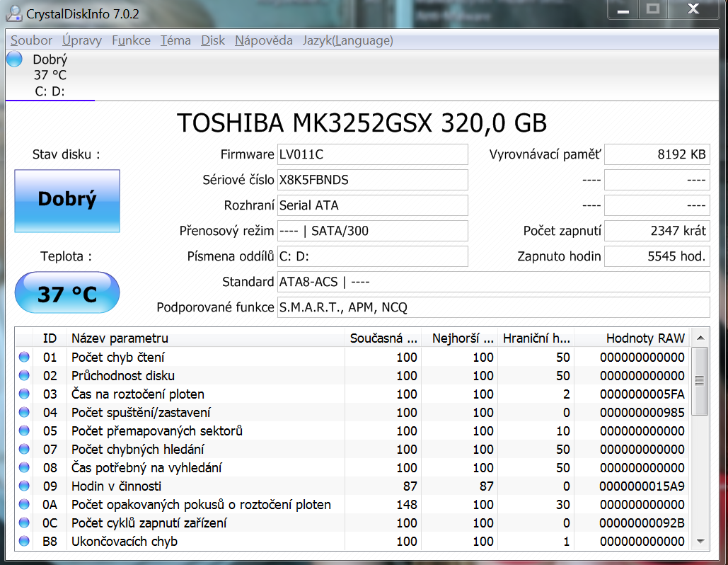Click the CrystalDiskInfo title bar icon
The height and width of the screenshot is (565, 728).
14,13
